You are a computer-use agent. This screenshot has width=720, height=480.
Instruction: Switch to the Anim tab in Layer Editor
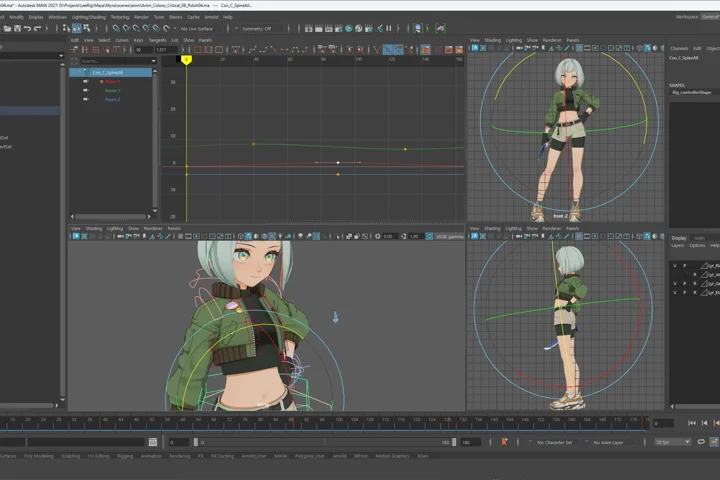click(x=699, y=238)
